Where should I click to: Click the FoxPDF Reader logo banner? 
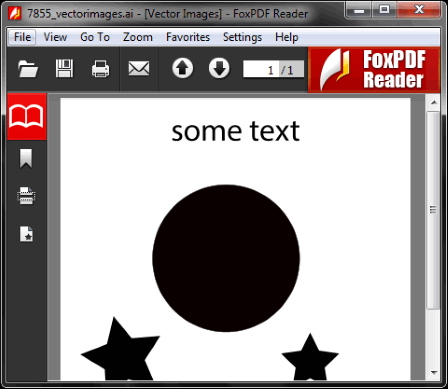point(374,69)
